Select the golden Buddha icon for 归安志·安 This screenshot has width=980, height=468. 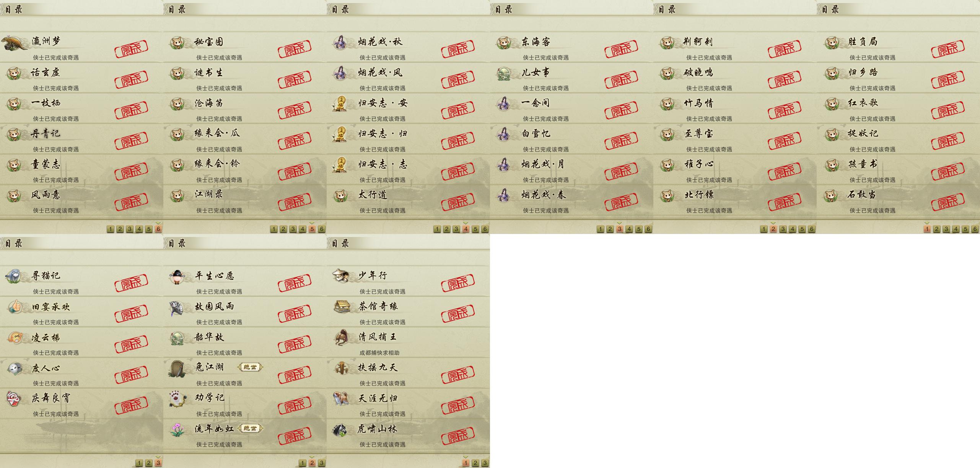click(x=340, y=104)
